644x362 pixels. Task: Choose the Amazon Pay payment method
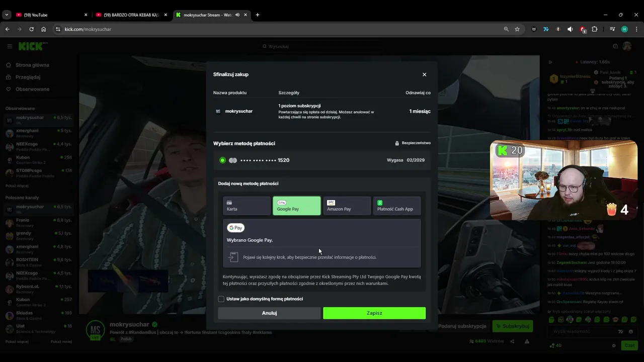(347, 206)
